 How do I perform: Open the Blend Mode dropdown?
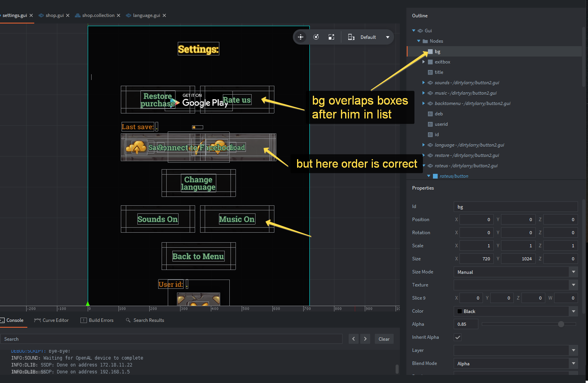pyautogui.click(x=573, y=363)
